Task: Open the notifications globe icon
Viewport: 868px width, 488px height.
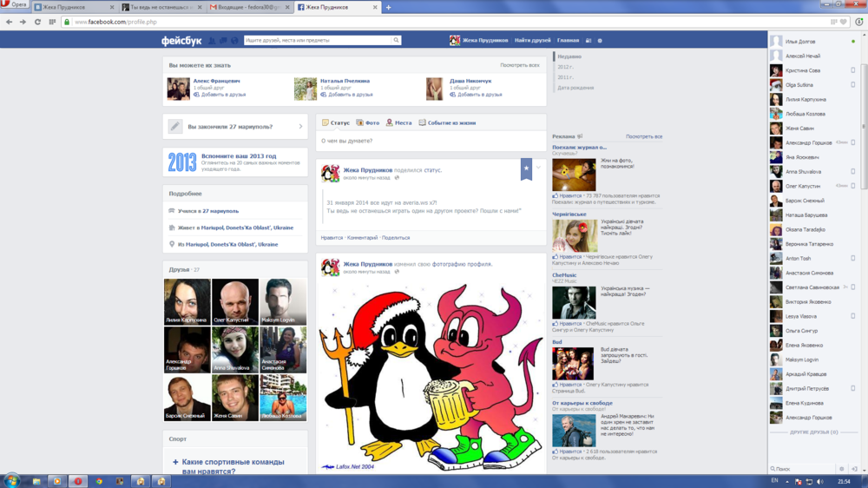Action: click(x=234, y=41)
